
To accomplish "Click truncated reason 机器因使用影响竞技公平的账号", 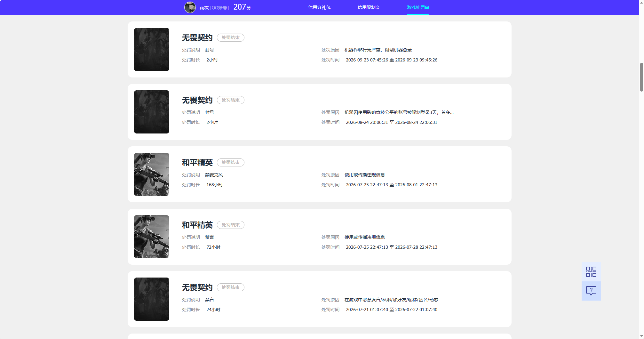I will coord(399,112).
